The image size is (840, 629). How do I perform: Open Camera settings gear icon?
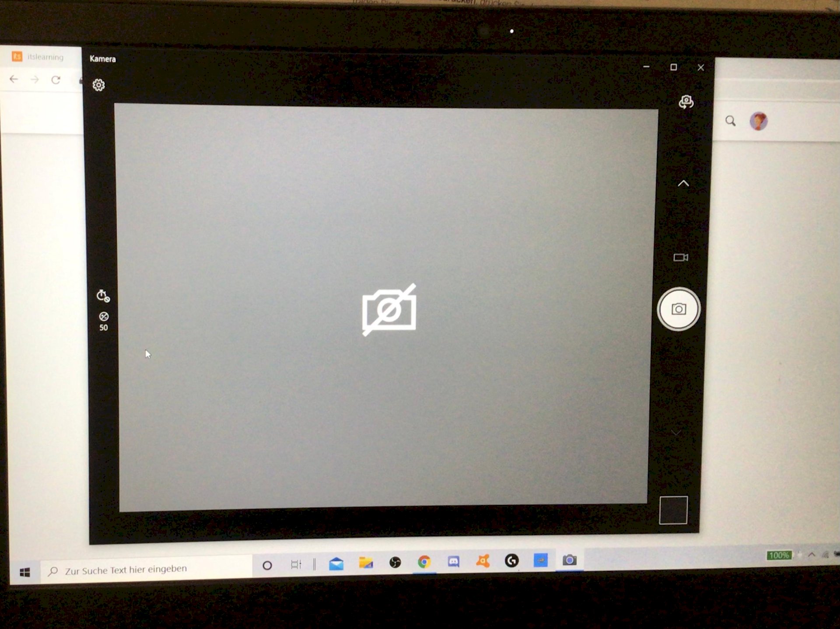pos(98,85)
